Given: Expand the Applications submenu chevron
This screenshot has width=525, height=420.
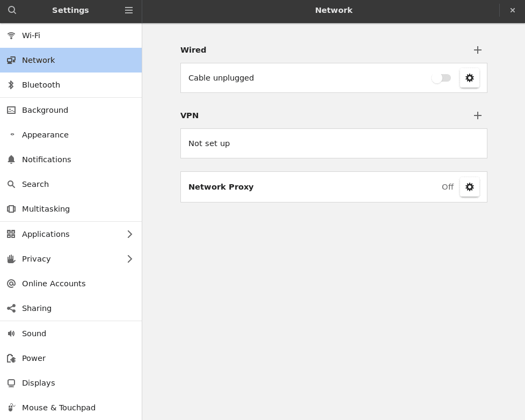Looking at the screenshot, I should coord(129,234).
